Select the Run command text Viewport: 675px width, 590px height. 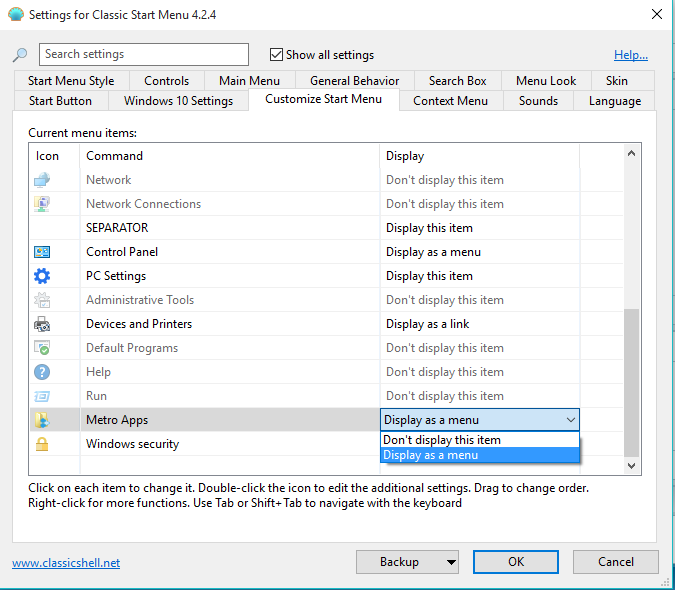pyautogui.click(x=96, y=396)
